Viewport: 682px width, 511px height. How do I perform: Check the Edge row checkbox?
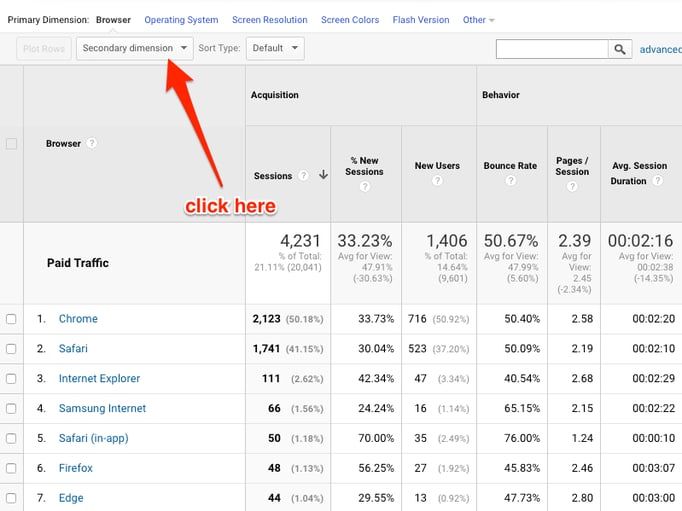point(11,498)
